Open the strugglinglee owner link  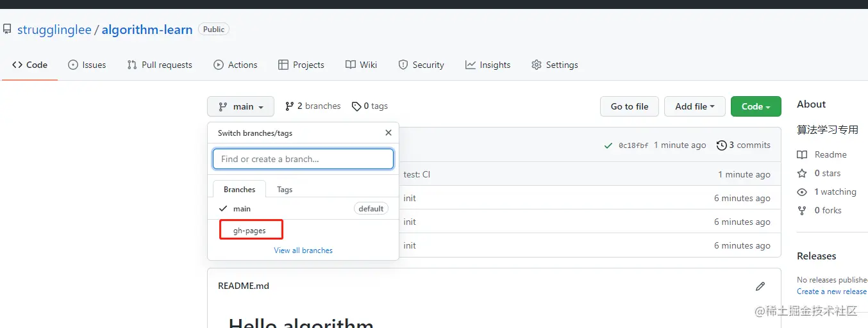[54, 29]
